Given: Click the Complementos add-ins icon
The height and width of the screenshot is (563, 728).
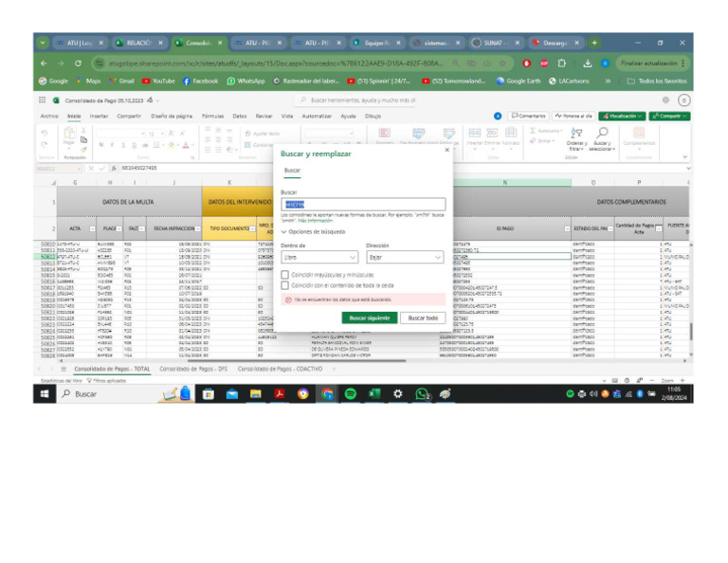Looking at the screenshot, I should (x=639, y=134).
